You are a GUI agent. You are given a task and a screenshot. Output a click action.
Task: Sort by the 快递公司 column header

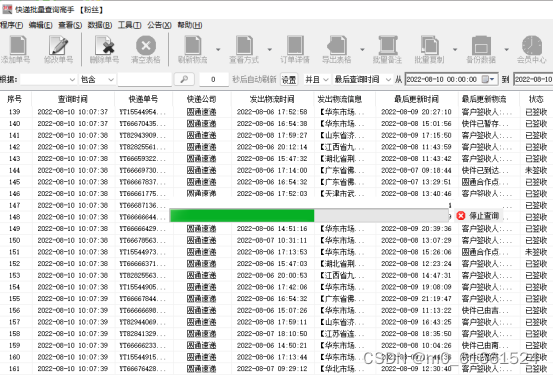[202, 99]
